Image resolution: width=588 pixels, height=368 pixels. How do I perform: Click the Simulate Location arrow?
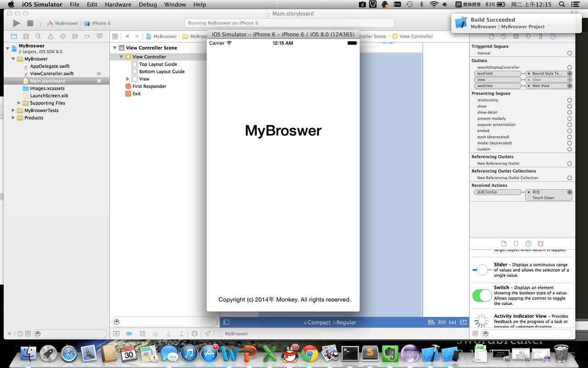(208, 333)
